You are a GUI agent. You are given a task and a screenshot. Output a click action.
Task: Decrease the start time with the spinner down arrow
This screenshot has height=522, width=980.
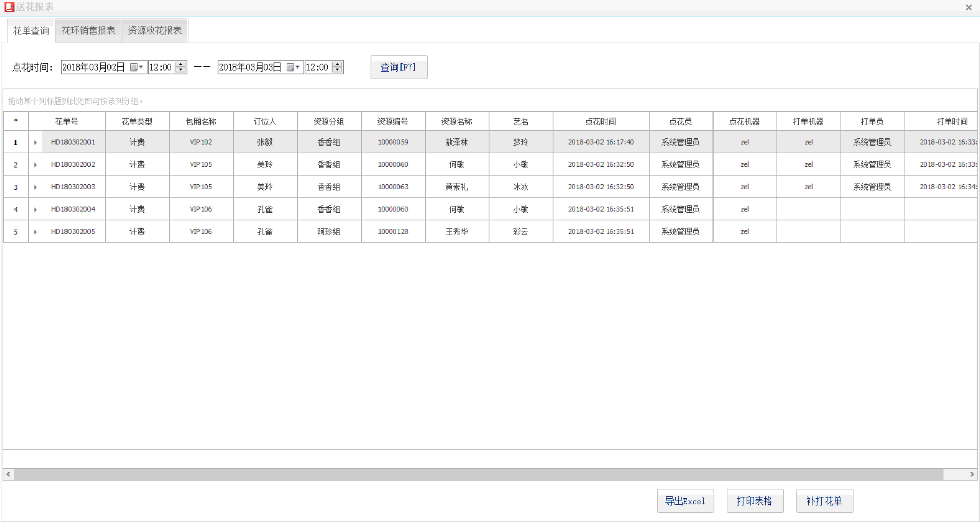(x=181, y=70)
